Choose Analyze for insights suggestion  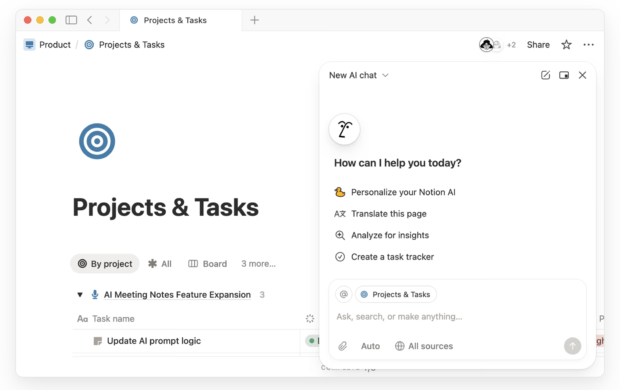(382, 235)
